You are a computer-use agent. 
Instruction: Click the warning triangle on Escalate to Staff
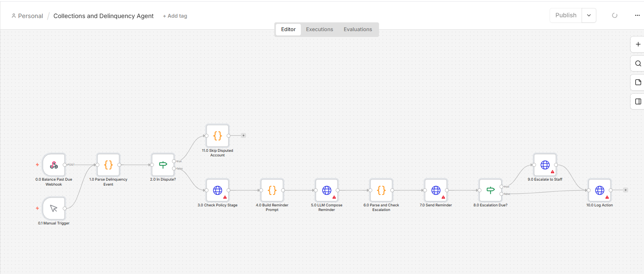click(552, 172)
